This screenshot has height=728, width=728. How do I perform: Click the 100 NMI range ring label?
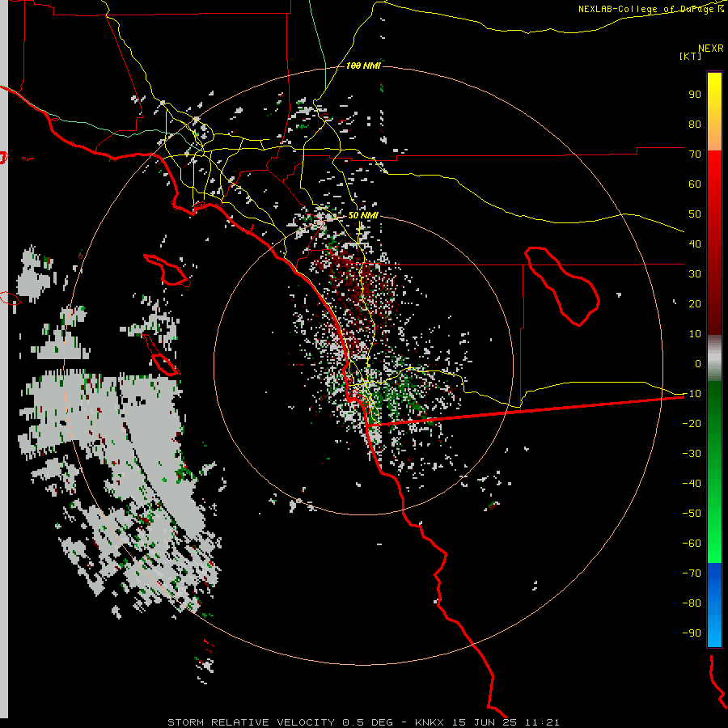click(363, 66)
